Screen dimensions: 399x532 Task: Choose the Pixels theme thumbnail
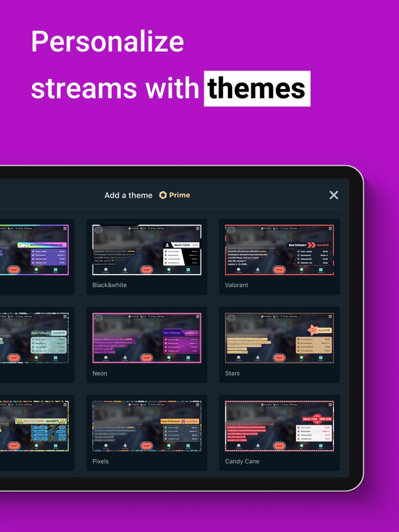(147, 426)
